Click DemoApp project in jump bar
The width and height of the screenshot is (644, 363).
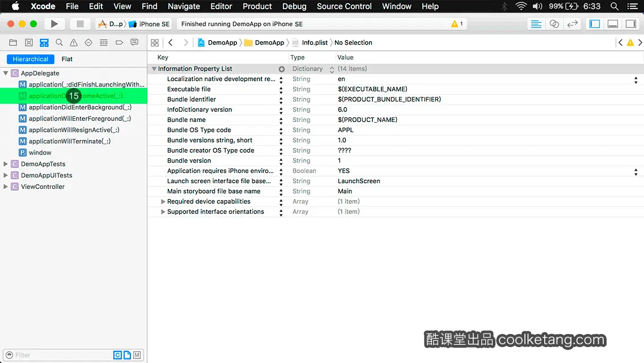(x=218, y=43)
